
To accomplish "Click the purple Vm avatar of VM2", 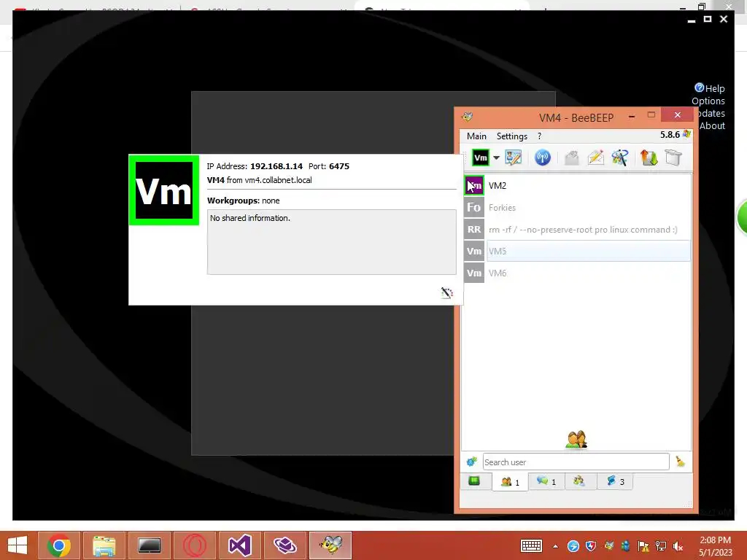I will (x=474, y=186).
